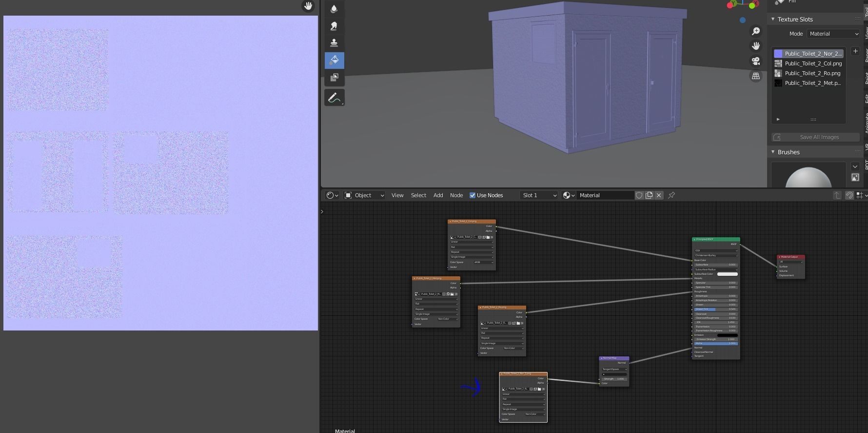The height and width of the screenshot is (433, 868).
Task: Toggle fake user shield icon for Material
Action: pos(639,195)
